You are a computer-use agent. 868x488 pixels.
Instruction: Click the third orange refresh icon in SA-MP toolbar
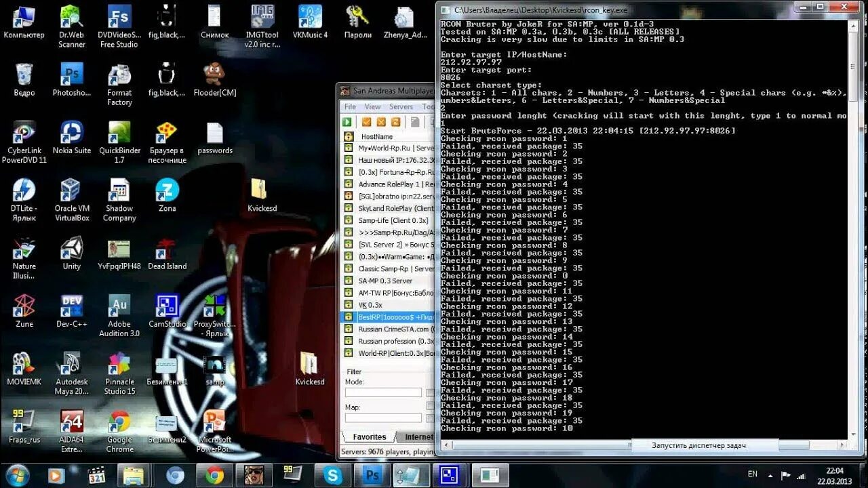[396, 122]
